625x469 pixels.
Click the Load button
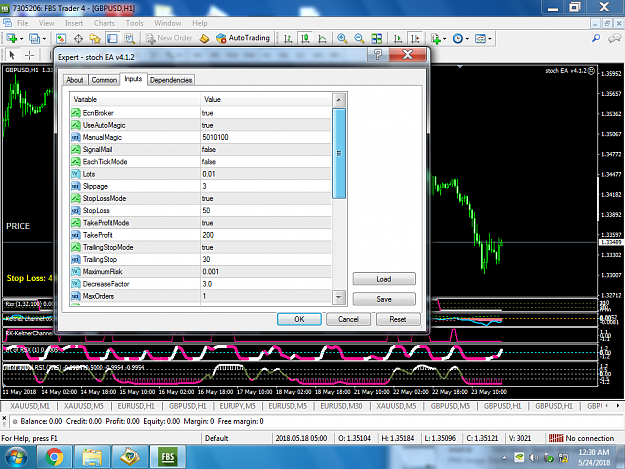tap(384, 279)
